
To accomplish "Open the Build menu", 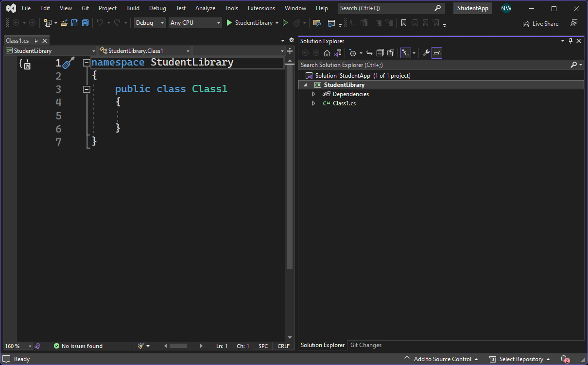I will (x=133, y=8).
